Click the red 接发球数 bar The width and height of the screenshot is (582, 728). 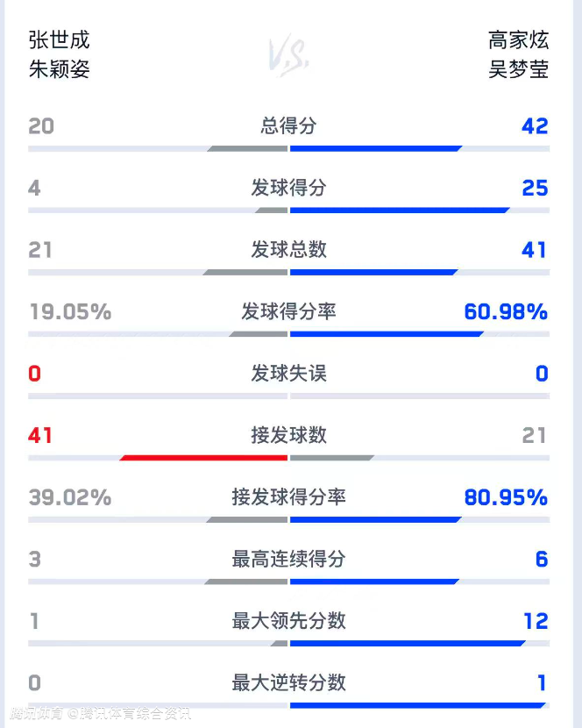204,457
